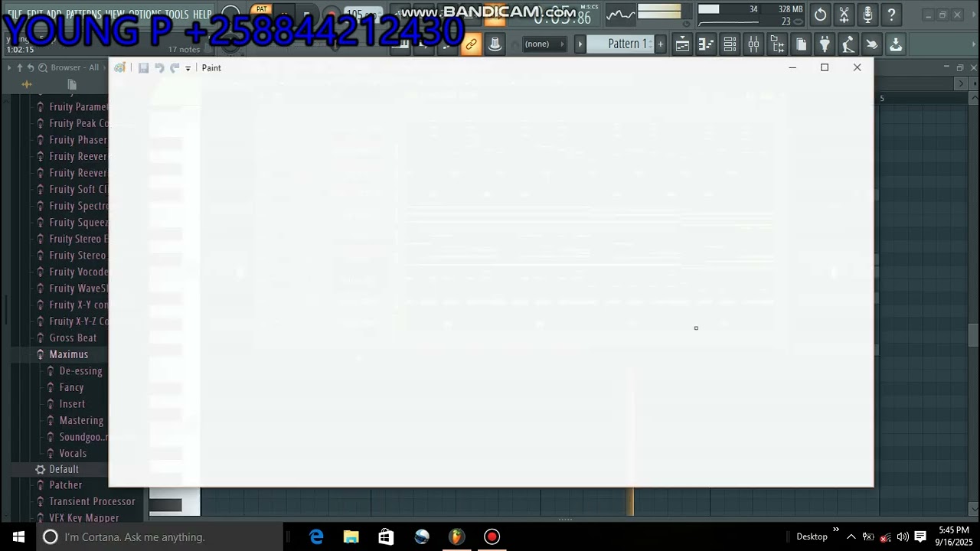
Task: Select the browser audio waveform tab icon
Action: [27, 84]
